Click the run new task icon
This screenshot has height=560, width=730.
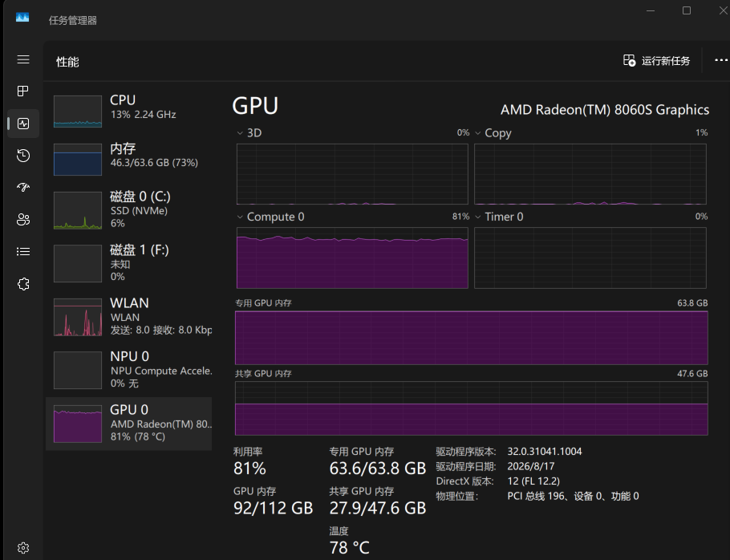630,60
